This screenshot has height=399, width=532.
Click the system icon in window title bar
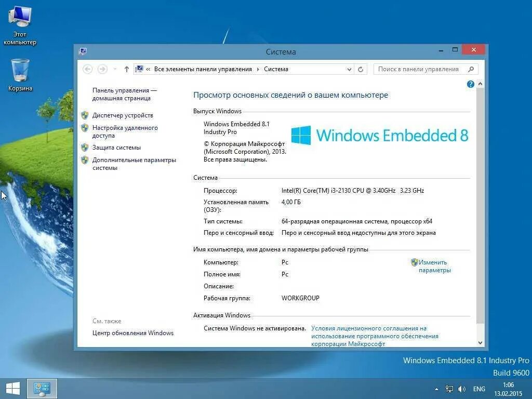tap(83, 51)
